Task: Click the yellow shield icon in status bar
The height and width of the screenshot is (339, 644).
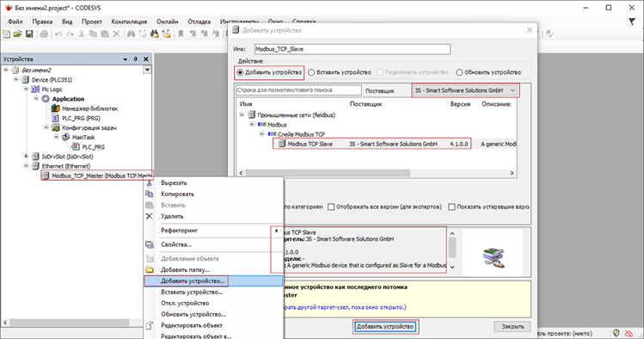Action: (616, 333)
